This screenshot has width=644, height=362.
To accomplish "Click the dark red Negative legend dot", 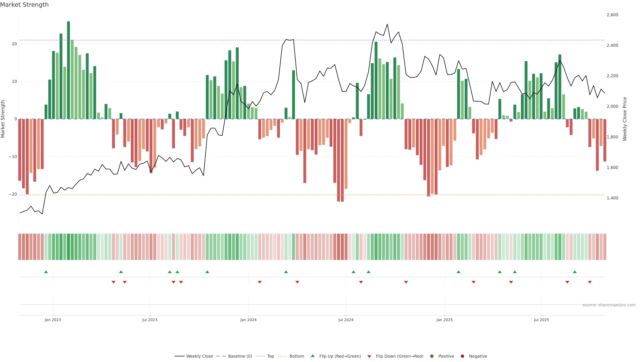I will point(462,356).
